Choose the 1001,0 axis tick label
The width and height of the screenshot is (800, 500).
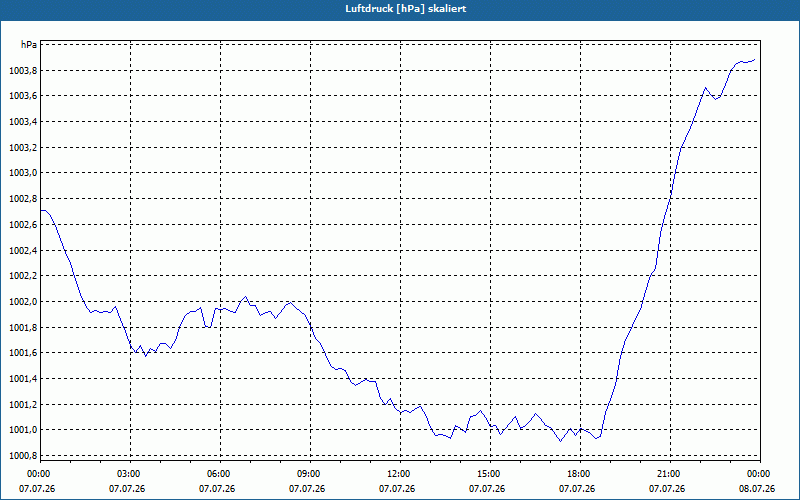[23, 430]
